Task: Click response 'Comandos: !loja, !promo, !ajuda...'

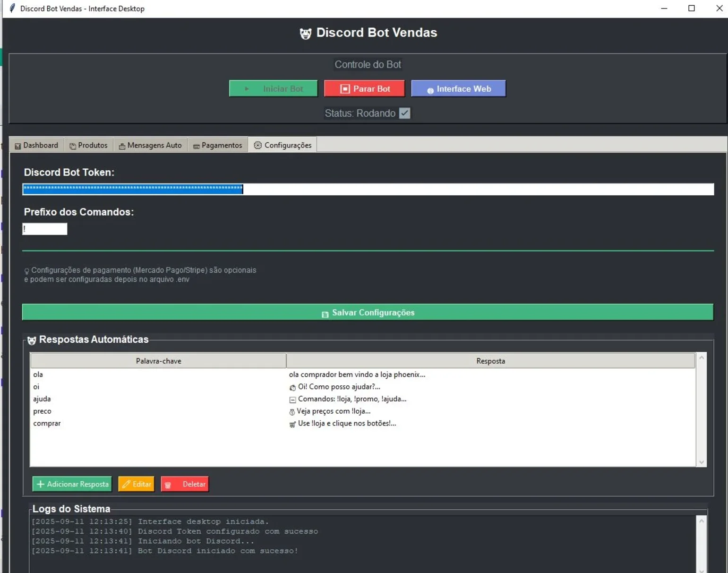Action: coord(352,399)
